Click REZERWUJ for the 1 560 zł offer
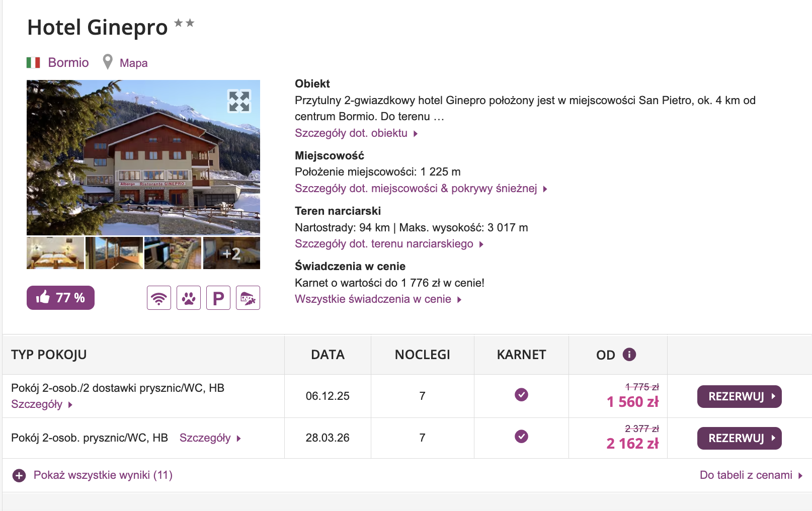 tap(739, 396)
